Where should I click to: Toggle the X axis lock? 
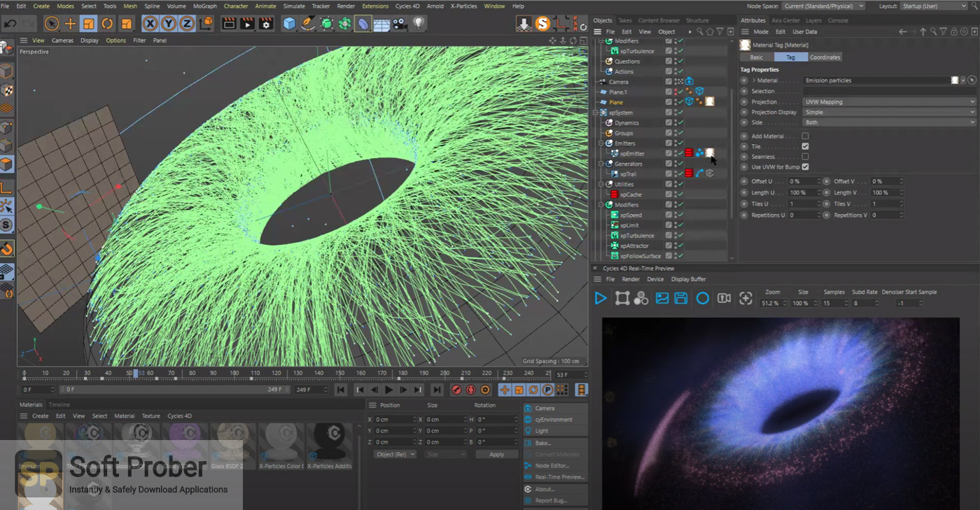[150, 24]
